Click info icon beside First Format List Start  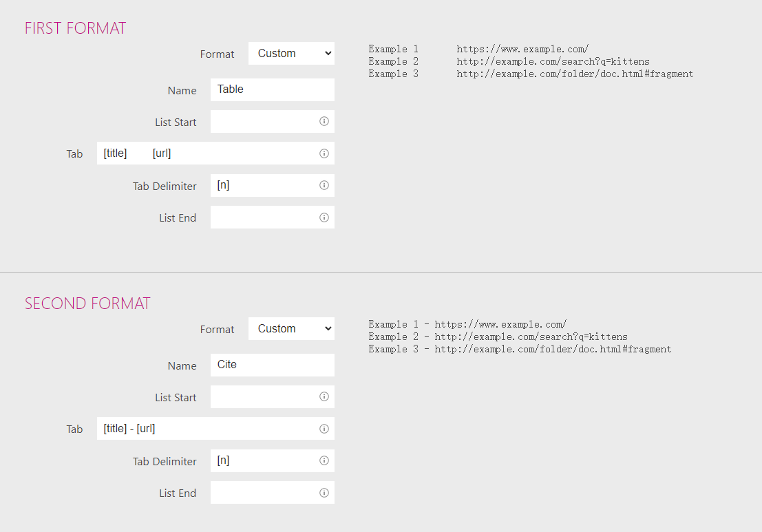point(324,121)
